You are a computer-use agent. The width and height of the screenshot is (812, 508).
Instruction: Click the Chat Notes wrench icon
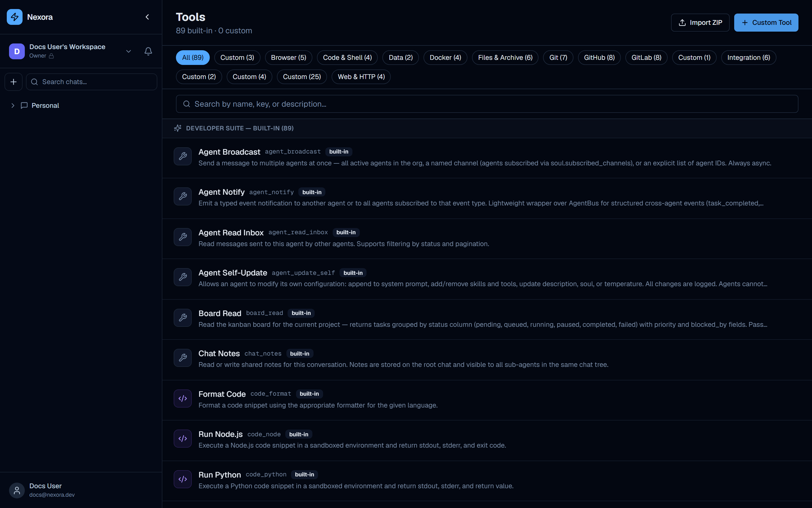(182, 358)
